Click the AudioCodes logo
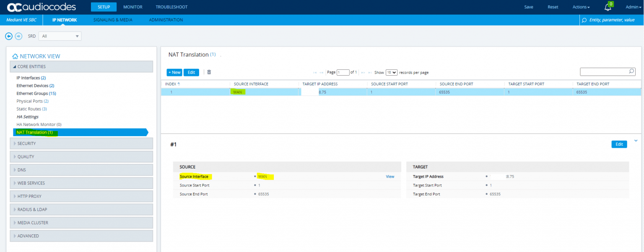The width and height of the screenshot is (644, 252). pyautogui.click(x=42, y=7)
